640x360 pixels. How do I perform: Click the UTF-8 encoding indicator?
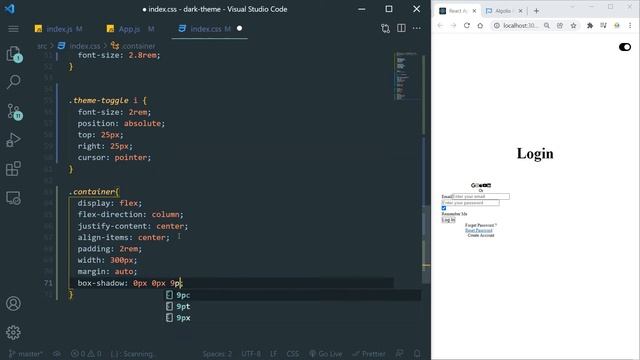(251, 354)
